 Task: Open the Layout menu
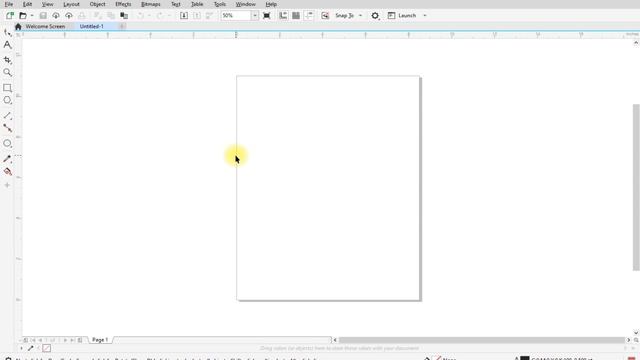pos(71,4)
